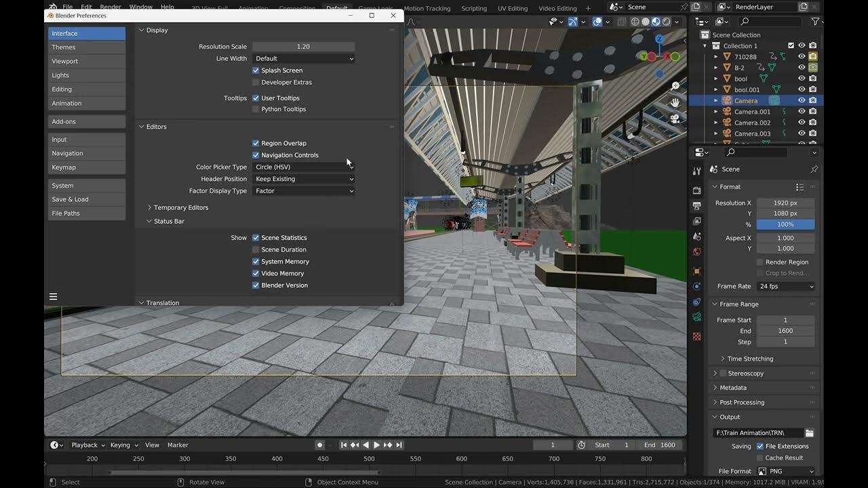Switch to the Scripting workspace tab
This screenshot has height=488, width=868.
click(474, 8)
